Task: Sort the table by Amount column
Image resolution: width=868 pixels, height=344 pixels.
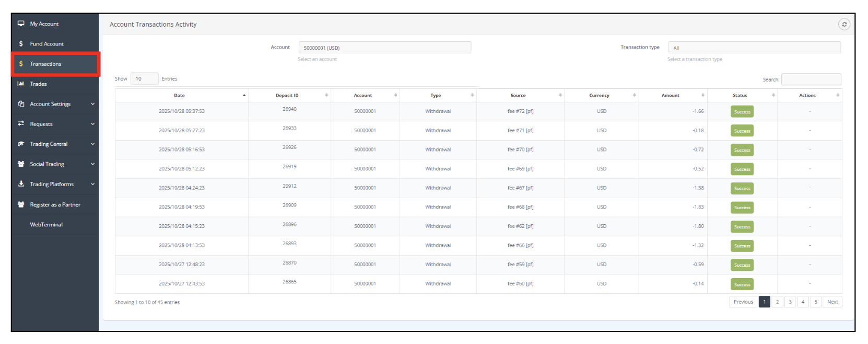Action: (671, 95)
